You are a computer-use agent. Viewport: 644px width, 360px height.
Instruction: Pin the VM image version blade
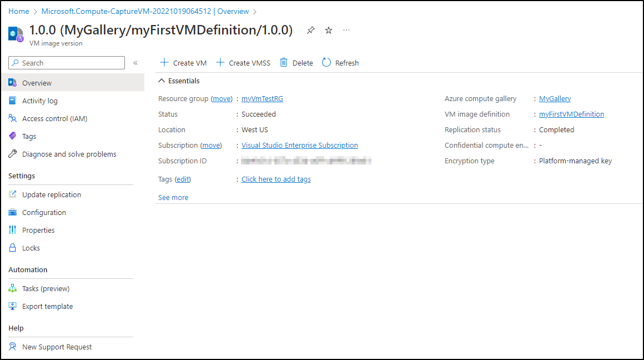(x=311, y=30)
